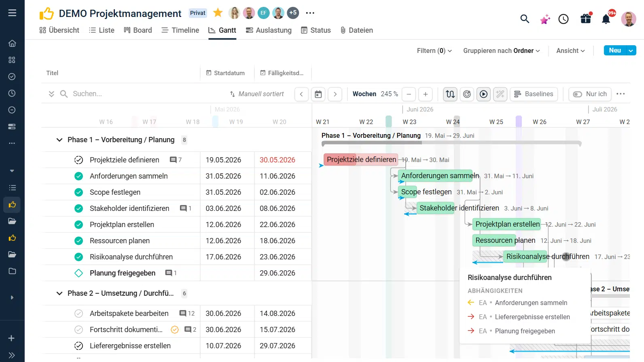Uncheck the Projektplan erstellen task

tap(79, 225)
